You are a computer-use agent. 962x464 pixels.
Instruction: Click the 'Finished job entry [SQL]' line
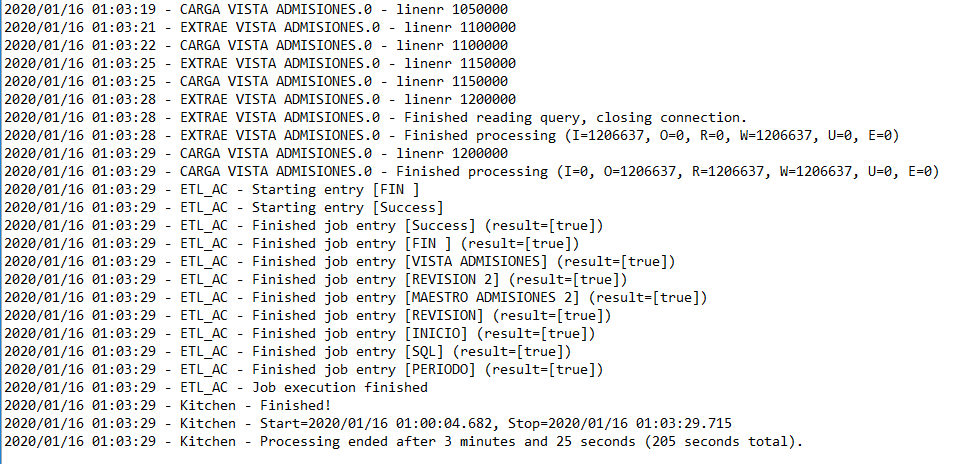[287, 352]
